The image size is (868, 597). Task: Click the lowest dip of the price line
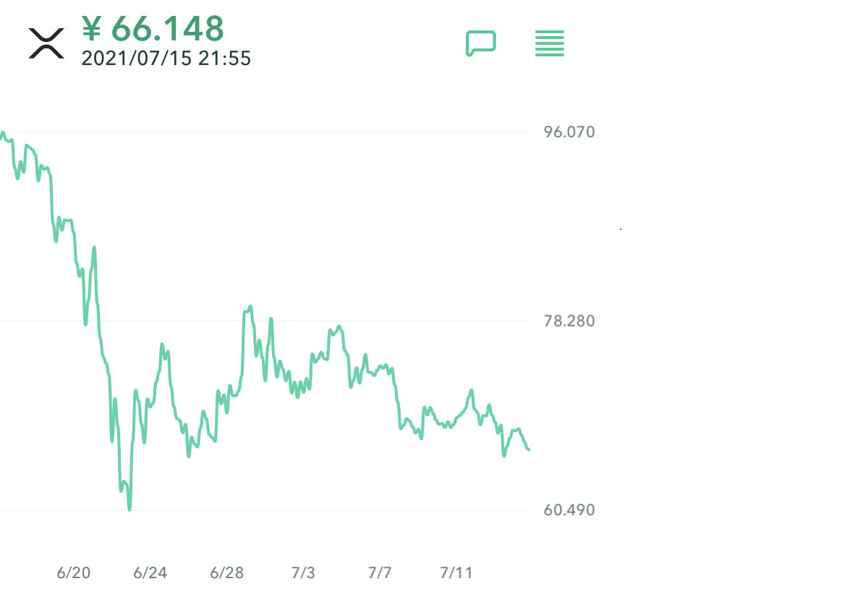pos(129,509)
